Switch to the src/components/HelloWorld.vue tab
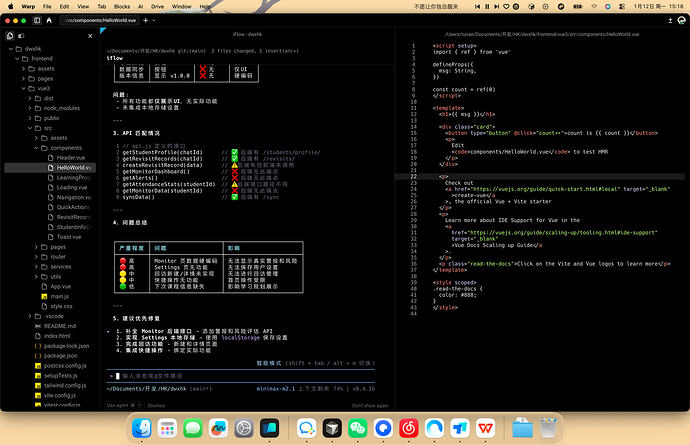Viewport: 690px width, 445px height. pos(97,20)
